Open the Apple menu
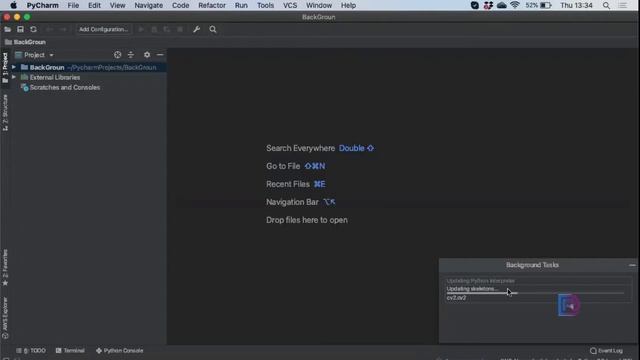640x360 pixels. tap(13, 5)
